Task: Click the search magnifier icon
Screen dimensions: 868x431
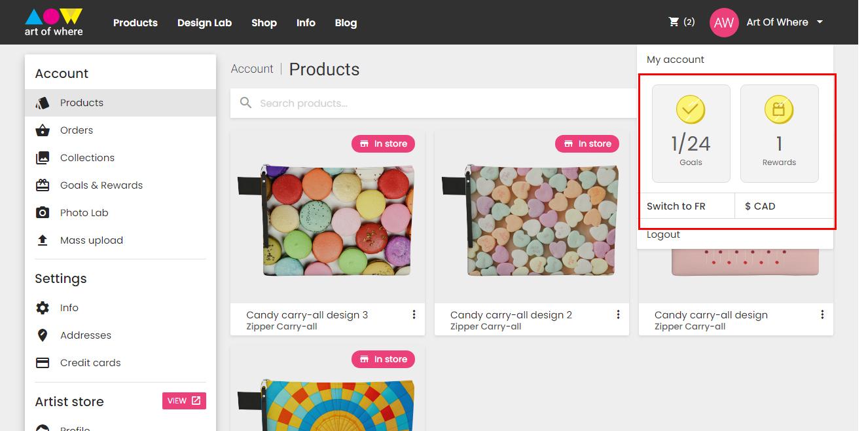Action: coord(245,103)
